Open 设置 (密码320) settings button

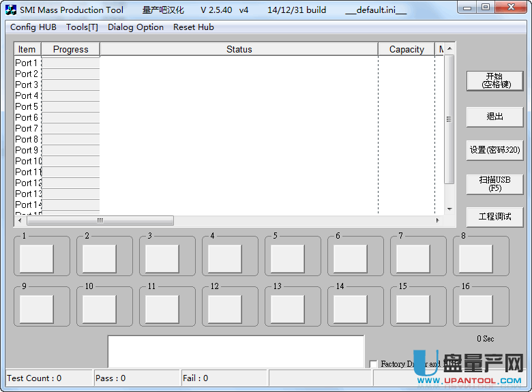click(x=494, y=150)
